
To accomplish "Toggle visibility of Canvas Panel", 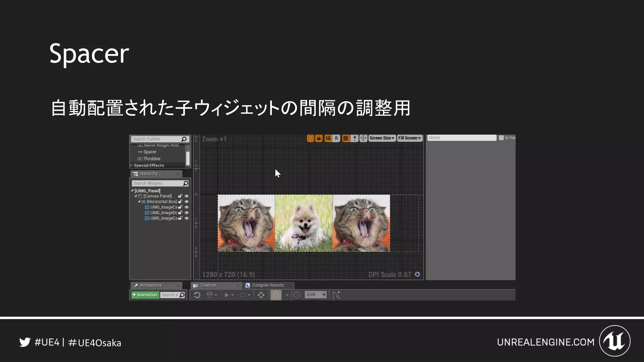I will pyautogui.click(x=186, y=196).
